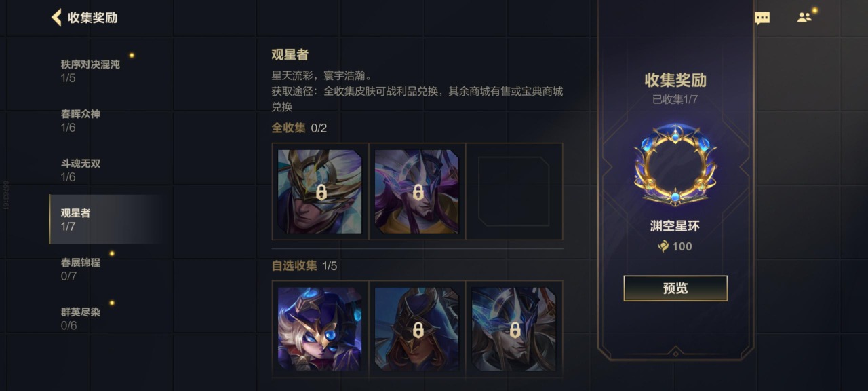Tap the third locked skin in 自选收集
Screen dimensions: 868x391
coord(514,329)
